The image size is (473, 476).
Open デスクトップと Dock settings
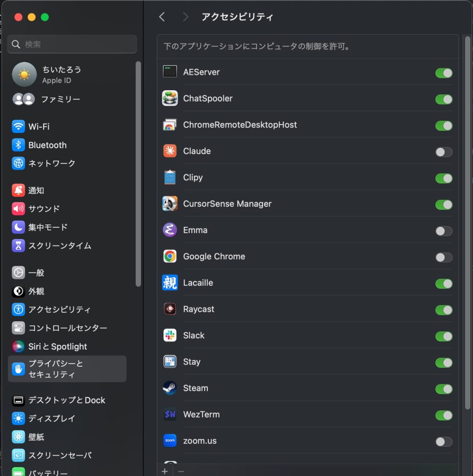[x=67, y=400]
